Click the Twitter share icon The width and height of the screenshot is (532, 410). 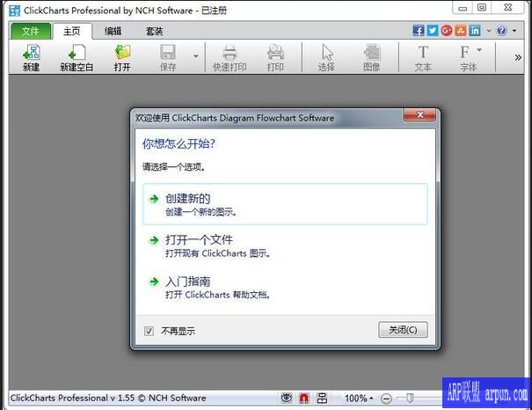(433, 31)
